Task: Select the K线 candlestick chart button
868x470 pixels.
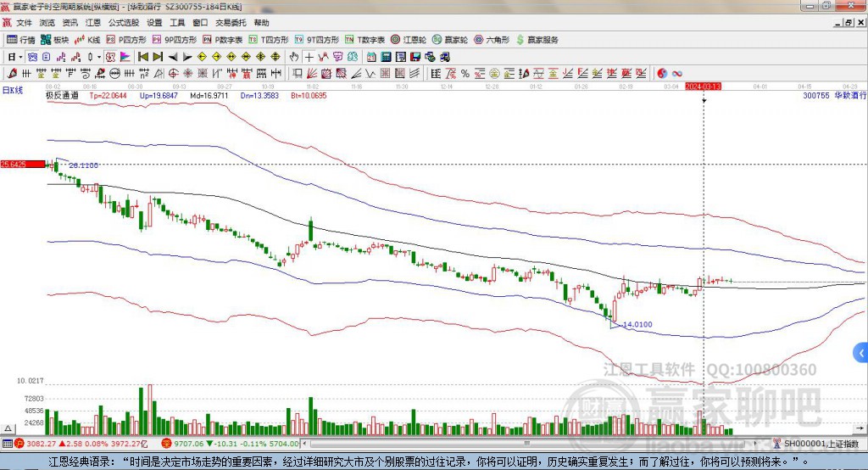Action: tap(89, 40)
